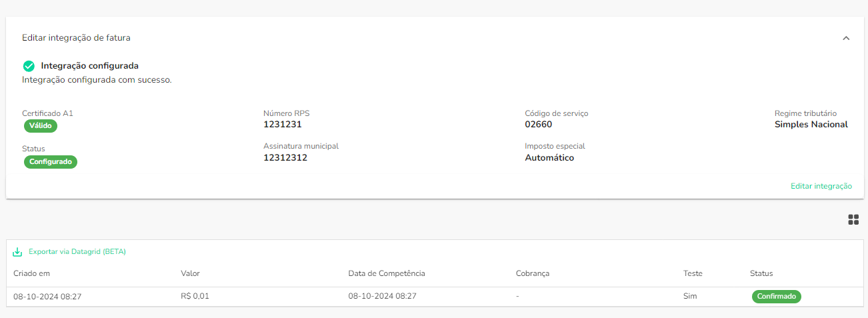The image size is (868, 318).
Task: Click the Status column header in table
Action: pos(761,273)
